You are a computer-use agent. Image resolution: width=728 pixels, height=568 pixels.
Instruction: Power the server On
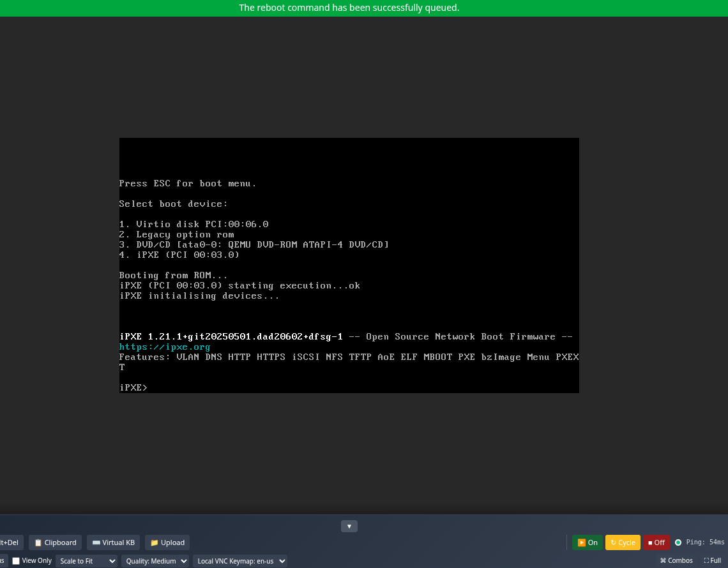point(587,542)
